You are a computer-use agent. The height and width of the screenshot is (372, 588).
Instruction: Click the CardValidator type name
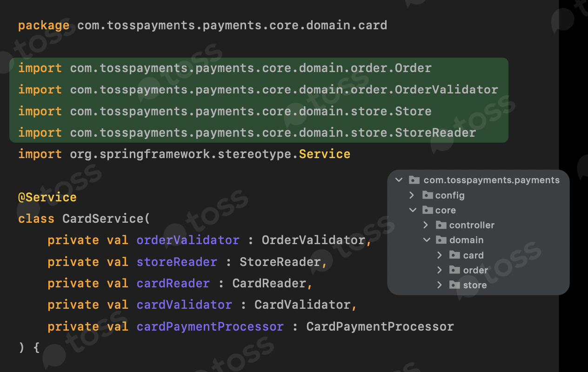302,305
